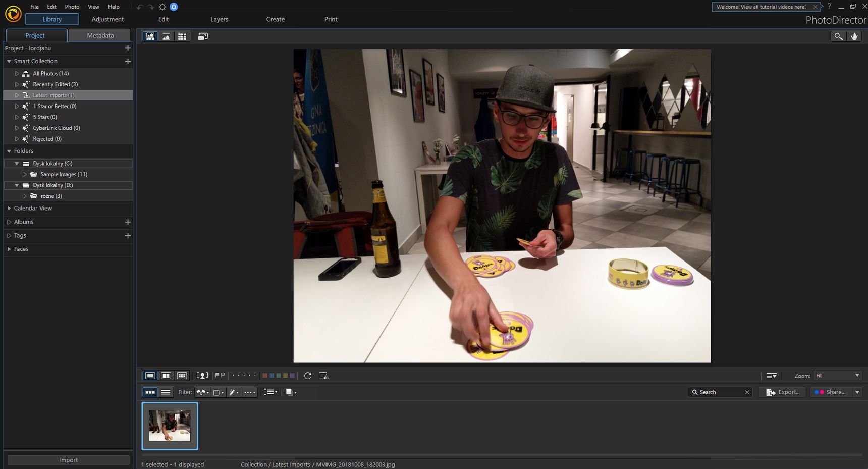The height and width of the screenshot is (469, 868).
Task: Select the hand pan tool
Action: click(854, 36)
